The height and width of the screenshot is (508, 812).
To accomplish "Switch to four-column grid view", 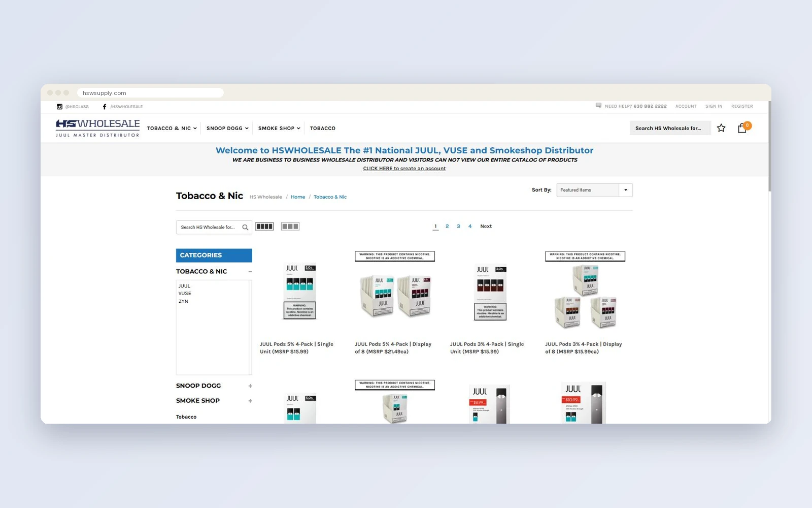I will [x=264, y=227].
